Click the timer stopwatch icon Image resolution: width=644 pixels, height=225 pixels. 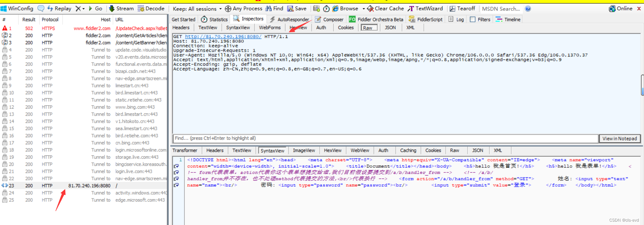[326, 9]
